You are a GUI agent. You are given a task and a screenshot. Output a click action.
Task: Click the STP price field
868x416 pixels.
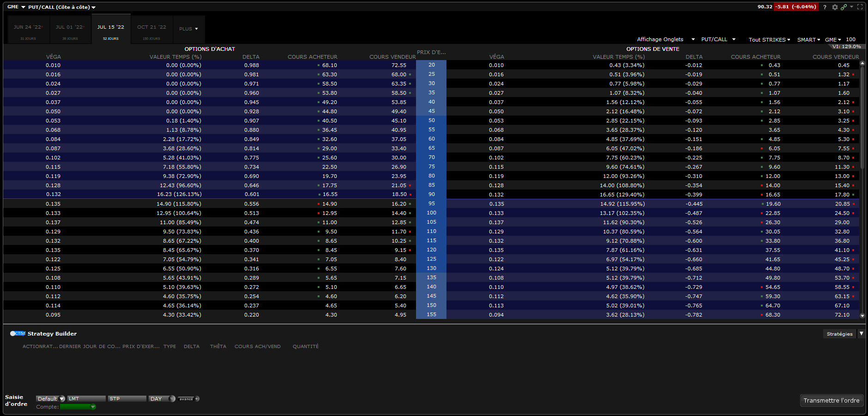(127, 398)
